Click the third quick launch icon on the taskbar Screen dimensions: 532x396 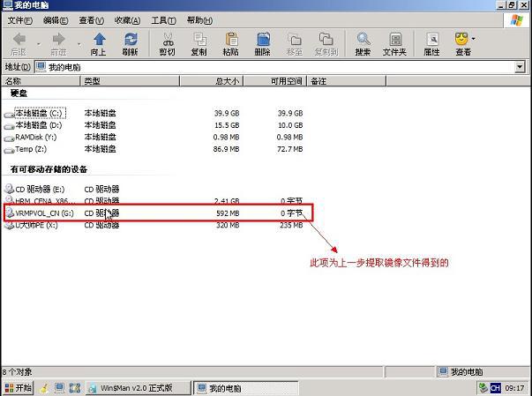pos(75,388)
